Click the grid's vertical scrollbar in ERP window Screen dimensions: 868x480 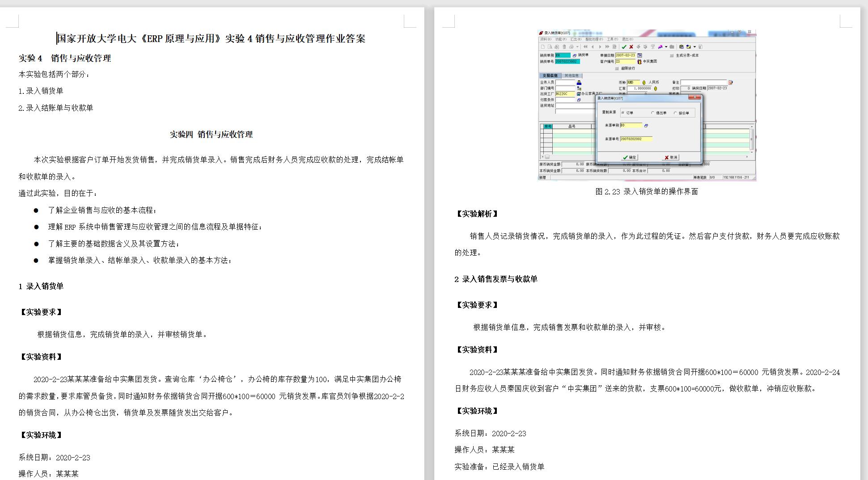point(752,139)
